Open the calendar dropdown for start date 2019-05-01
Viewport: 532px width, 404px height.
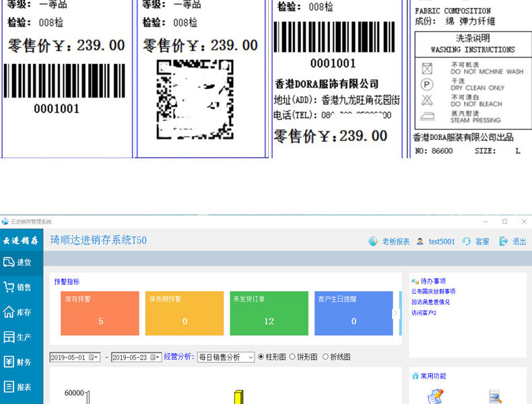click(x=94, y=357)
